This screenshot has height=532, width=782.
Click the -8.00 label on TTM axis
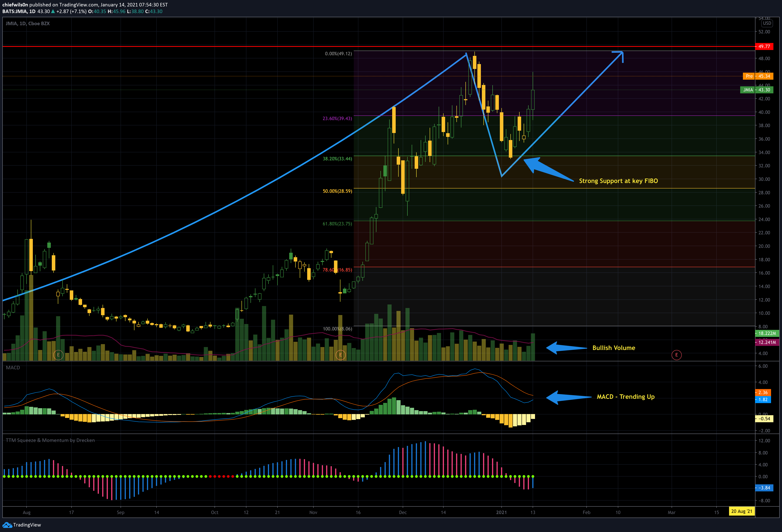pyautogui.click(x=764, y=501)
